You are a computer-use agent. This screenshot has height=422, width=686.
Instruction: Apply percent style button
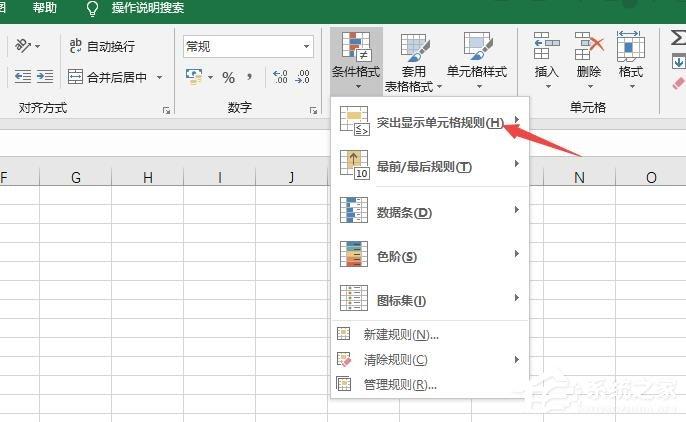coord(228,77)
